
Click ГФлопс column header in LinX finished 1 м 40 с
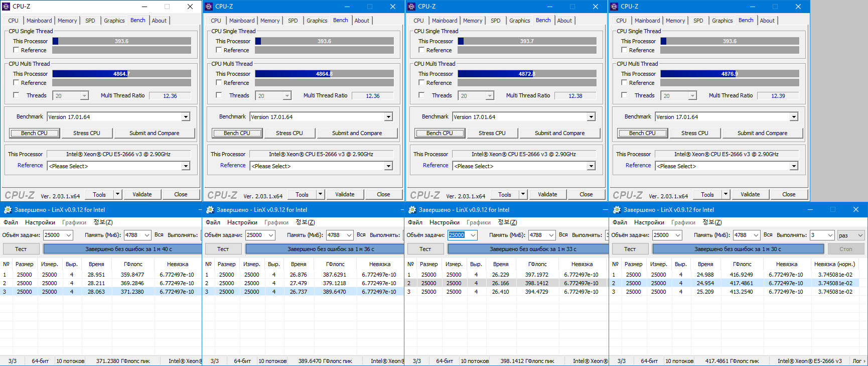pyautogui.click(x=133, y=264)
